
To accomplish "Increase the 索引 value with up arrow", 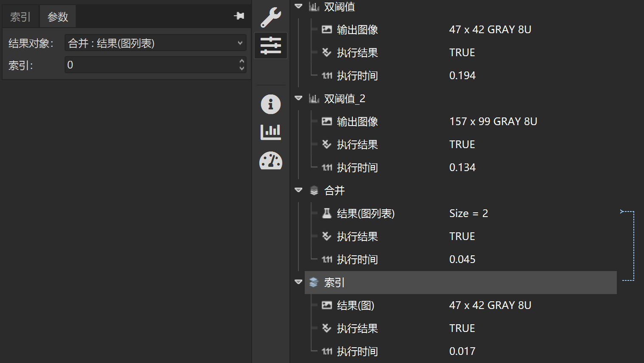I will coord(242,61).
